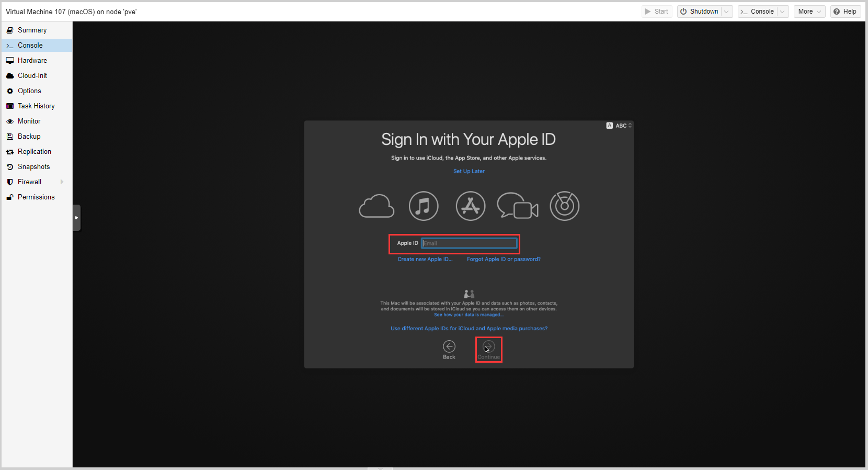Click the Messages and FaceTime icon
The image size is (868, 470).
tap(517, 206)
